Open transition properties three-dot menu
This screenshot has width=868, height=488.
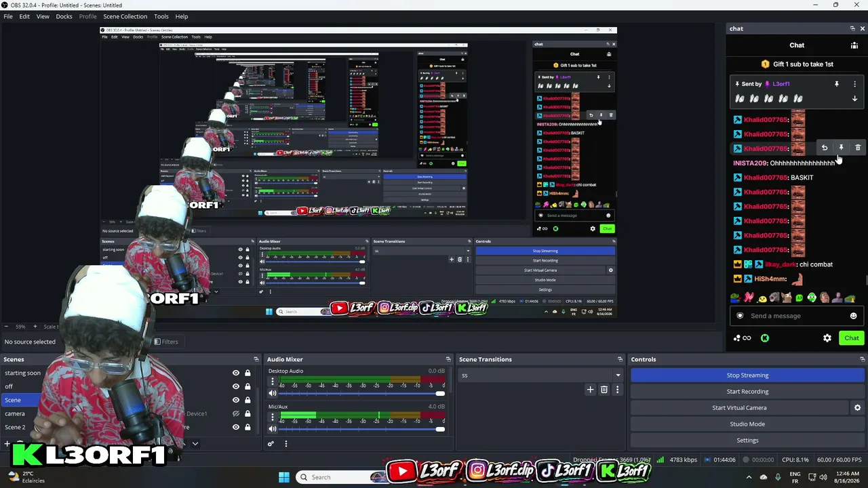(617, 390)
